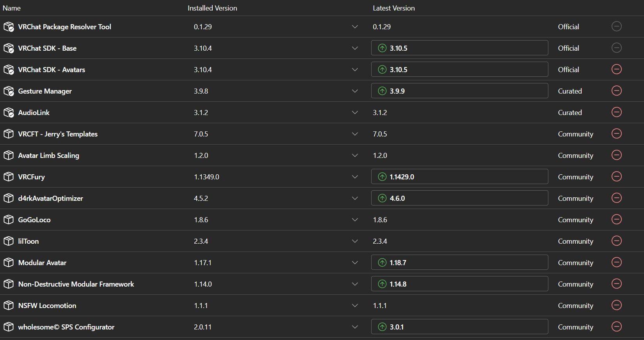The height and width of the screenshot is (340, 644).
Task: Remove the d4rkAvatarOptimizer package
Action: 616,198
